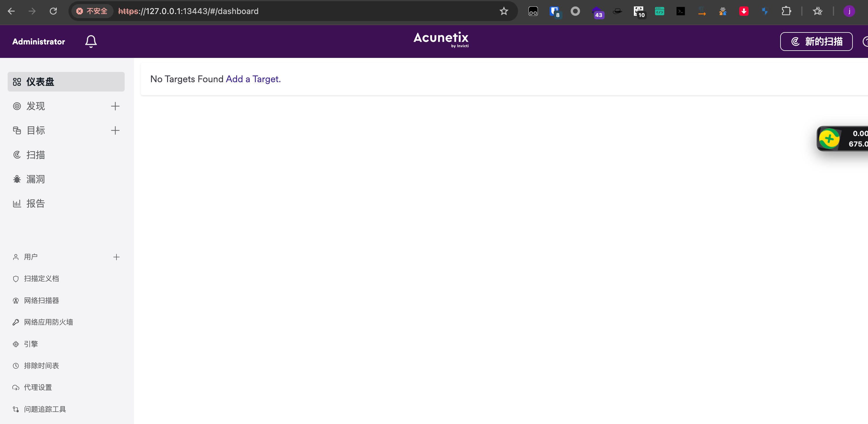
Task: Follow the Add a Target link
Action: coord(253,79)
